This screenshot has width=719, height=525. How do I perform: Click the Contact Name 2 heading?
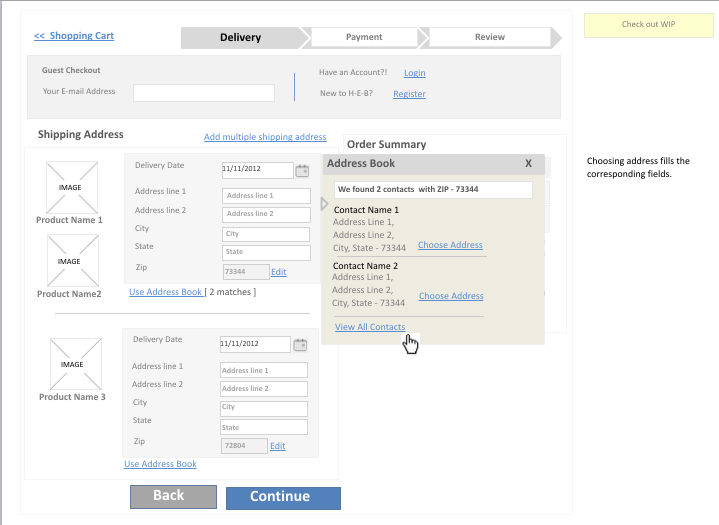[365, 266]
